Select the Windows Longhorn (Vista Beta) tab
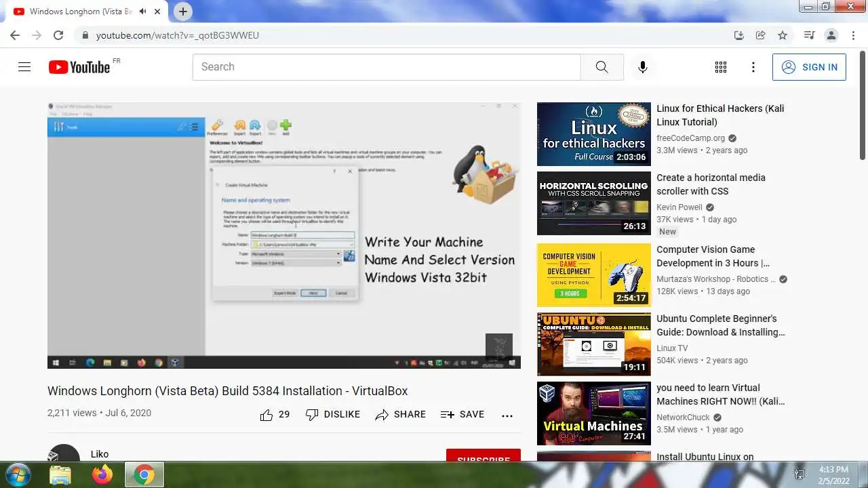 [81, 12]
